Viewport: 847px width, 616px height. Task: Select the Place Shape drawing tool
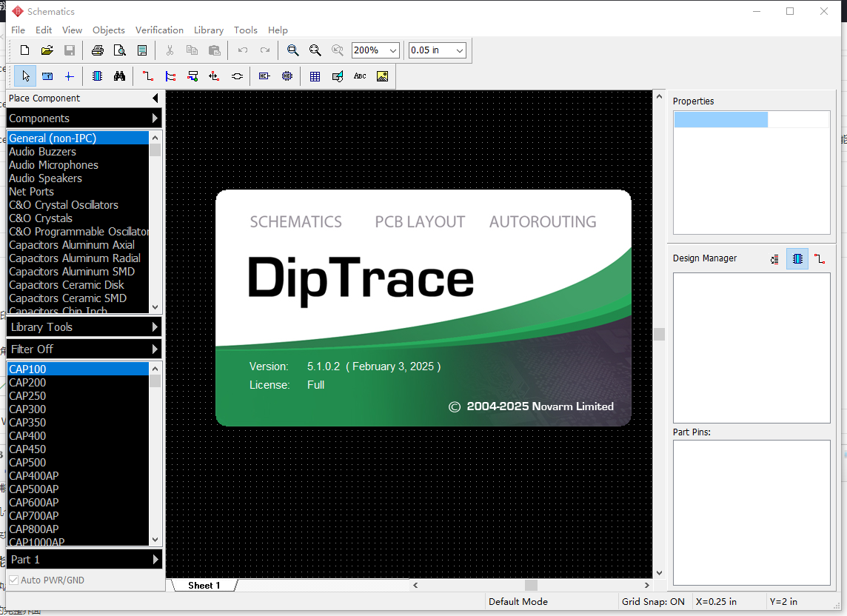tap(338, 76)
